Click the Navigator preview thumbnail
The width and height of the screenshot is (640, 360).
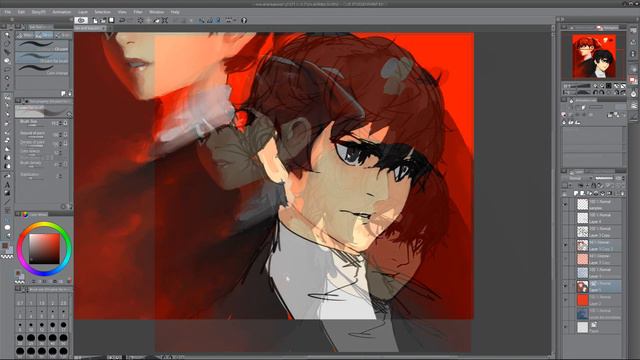[594, 56]
